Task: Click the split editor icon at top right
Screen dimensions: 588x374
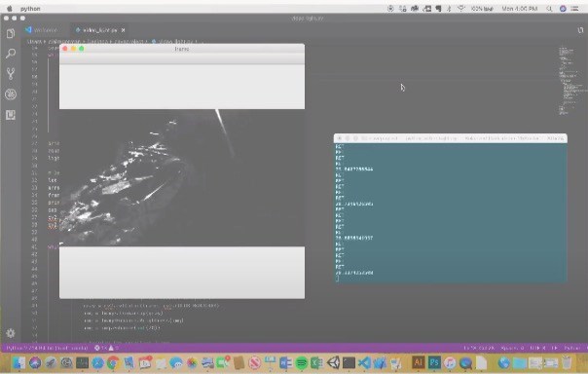Action: pyautogui.click(x=580, y=30)
